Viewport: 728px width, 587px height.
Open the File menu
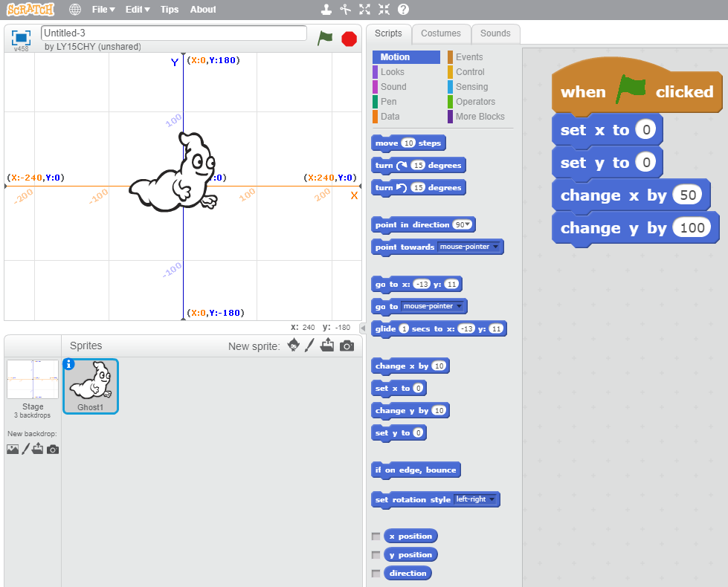click(x=103, y=10)
